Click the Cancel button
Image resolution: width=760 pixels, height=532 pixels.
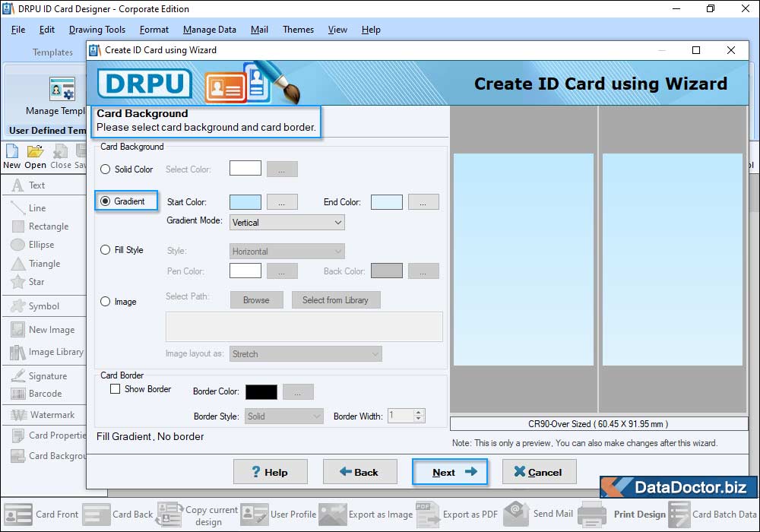[539, 472]
